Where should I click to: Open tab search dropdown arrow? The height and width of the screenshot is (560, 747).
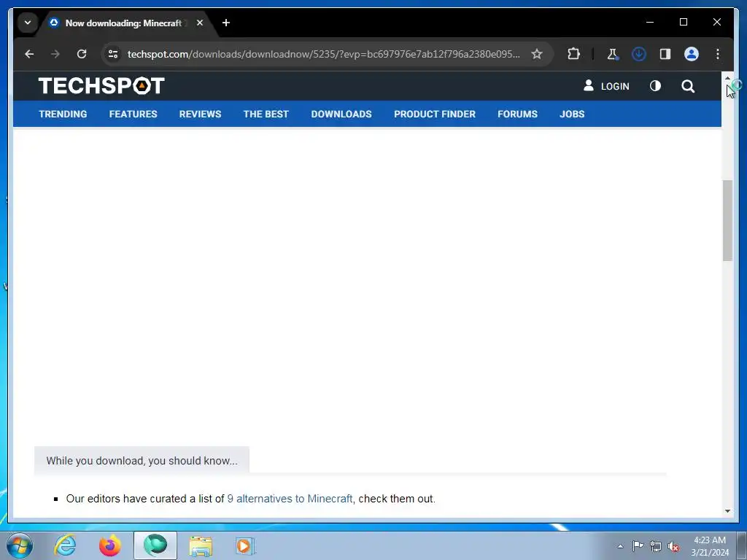pyautogui.click(x=28, y=23)
